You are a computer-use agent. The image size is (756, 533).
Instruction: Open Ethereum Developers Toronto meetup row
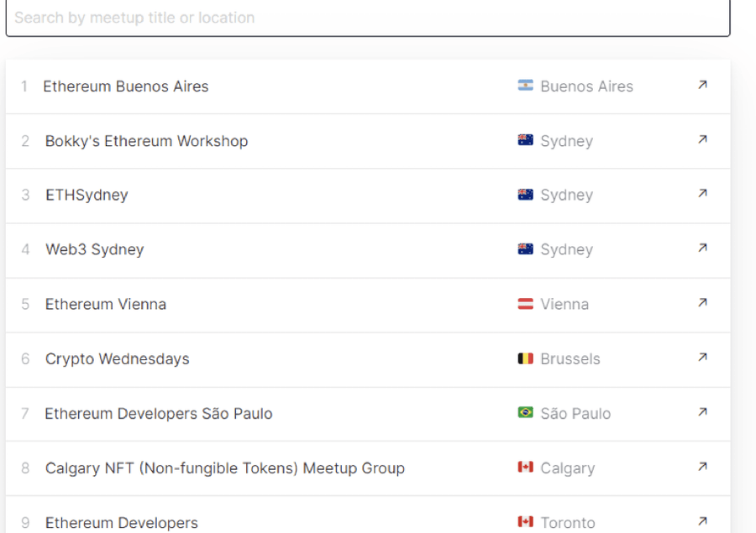[x=122, y=522]
